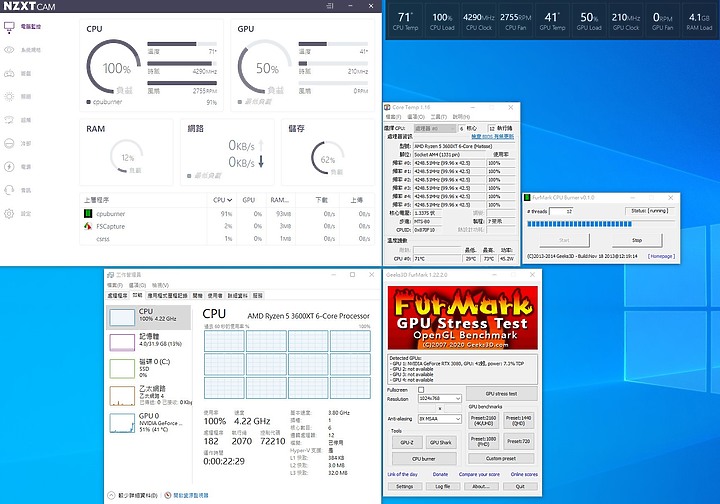Screen dimensions: 720x504
Task: Click the mini-mode icon in NZXT CAM title bar
Action: [x=330, y=6]
